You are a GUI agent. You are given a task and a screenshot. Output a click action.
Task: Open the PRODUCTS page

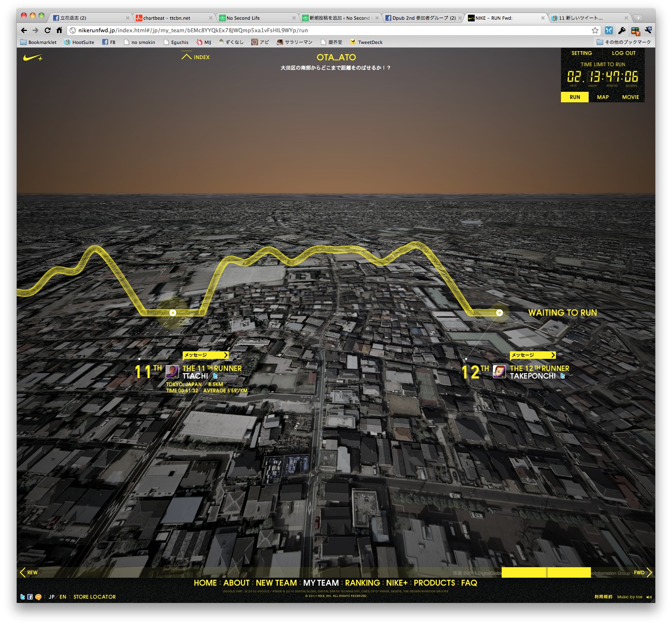click(434, 583)
